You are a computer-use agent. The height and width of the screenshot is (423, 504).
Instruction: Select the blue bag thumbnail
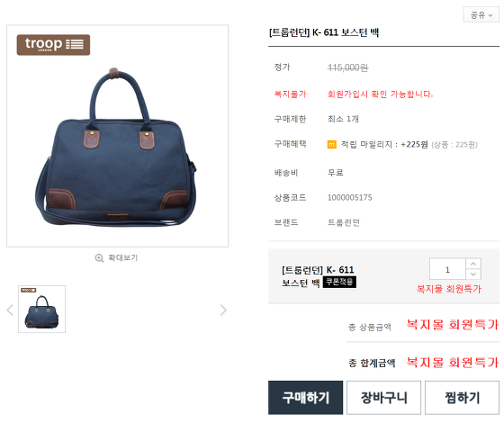41,309
